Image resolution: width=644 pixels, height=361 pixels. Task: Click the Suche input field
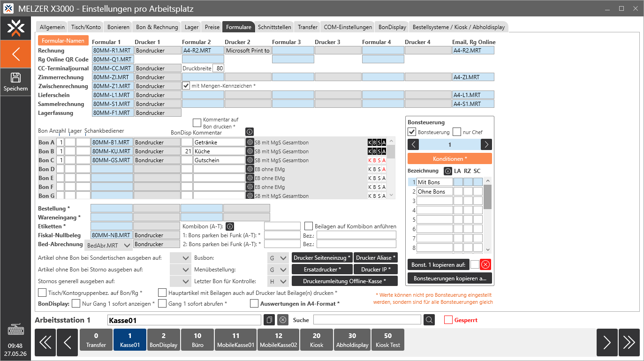pos(367,320)
